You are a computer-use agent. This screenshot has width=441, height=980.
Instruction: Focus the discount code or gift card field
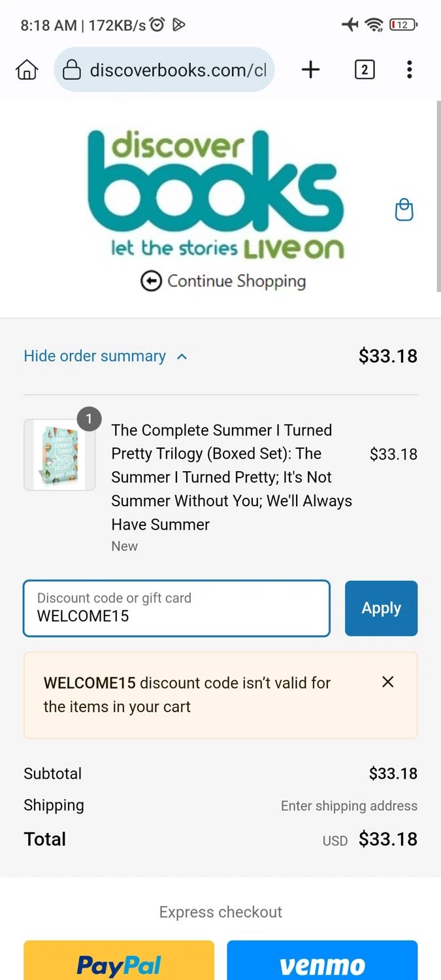point(176,608)
